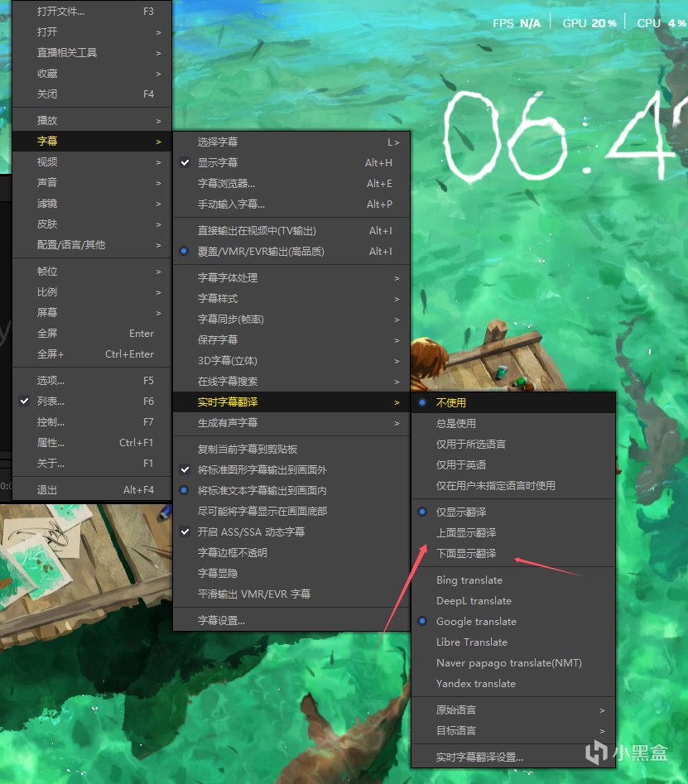688x784 pixels.
Task: Select 仅用于英语 option
Action: [x=513, y=465]
